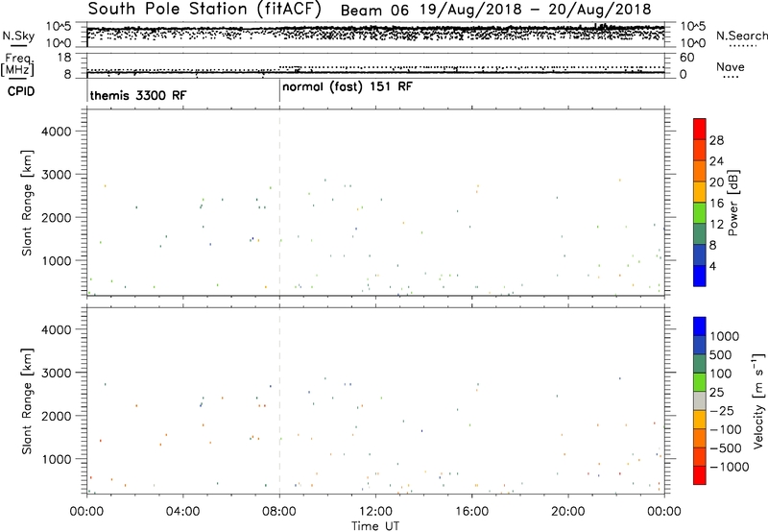
Task: Click the '16:00' time axis tick label
Action: pos(471,512)
